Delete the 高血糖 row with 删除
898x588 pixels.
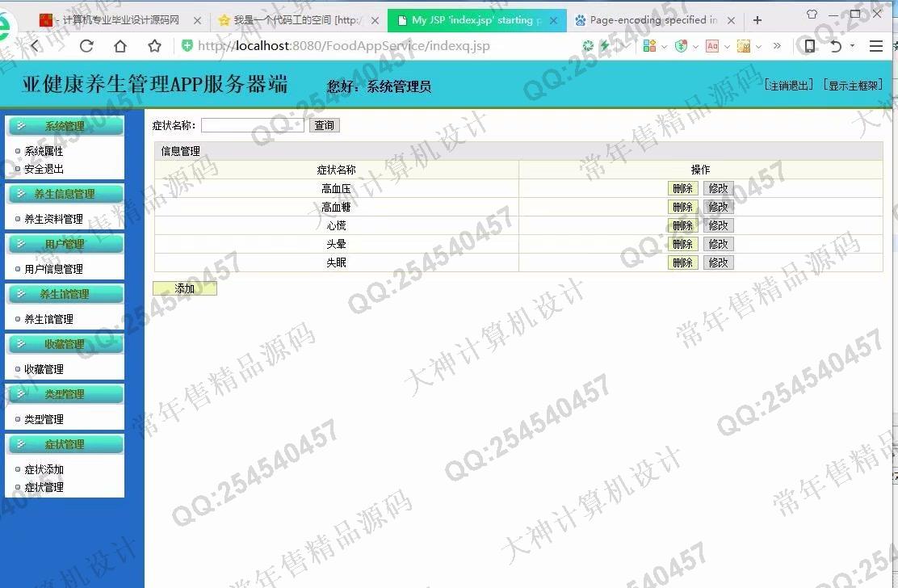682,207
